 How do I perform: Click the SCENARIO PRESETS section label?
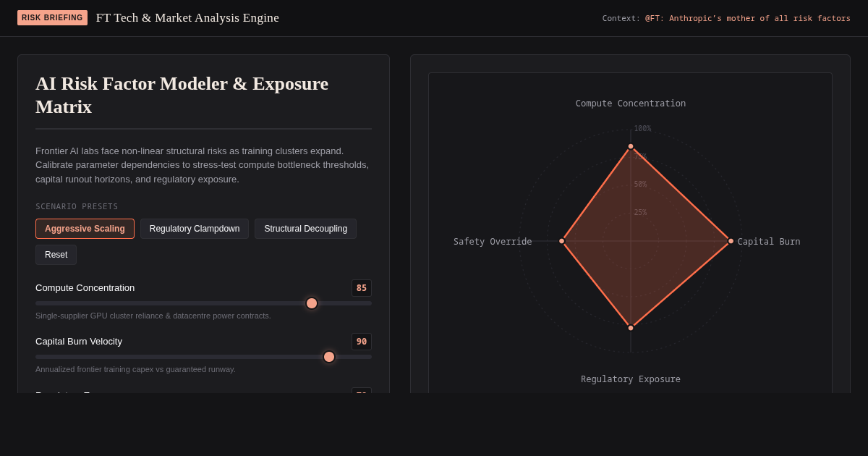tap(77, 206)
